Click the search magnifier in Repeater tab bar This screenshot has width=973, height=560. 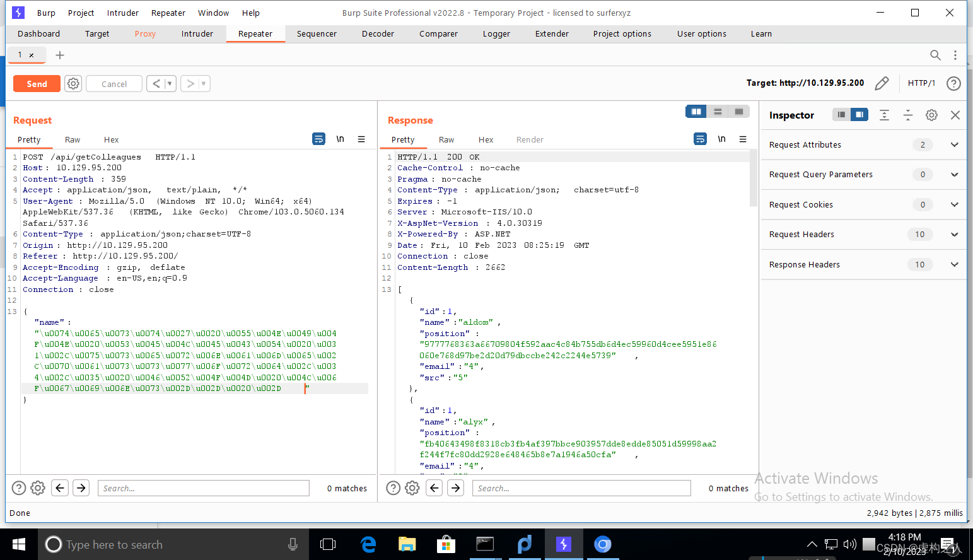(935, 55)
